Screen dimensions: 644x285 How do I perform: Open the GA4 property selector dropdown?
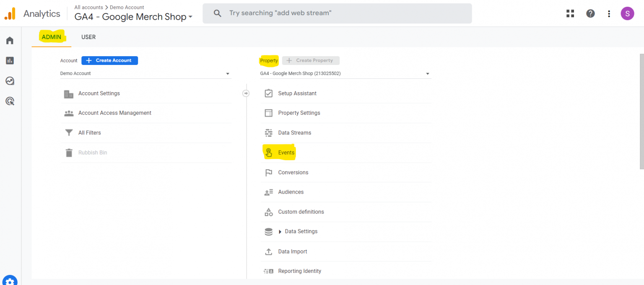tap(345, 73)
